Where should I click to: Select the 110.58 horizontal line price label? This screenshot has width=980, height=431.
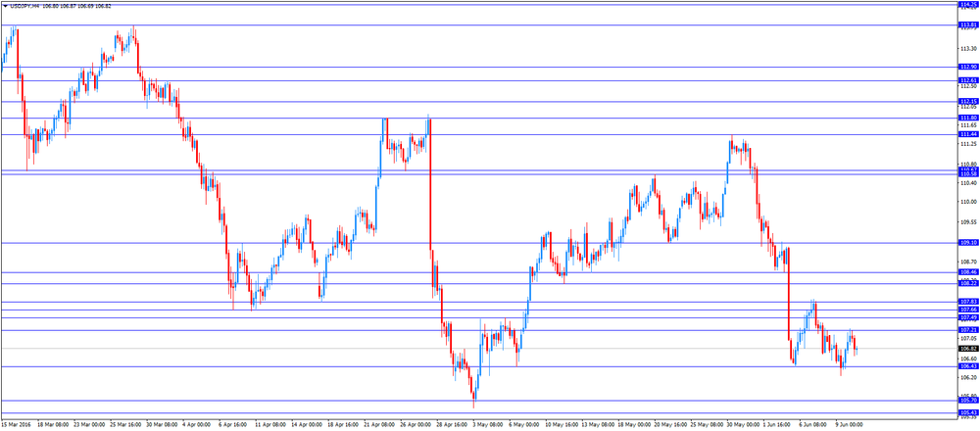(x=968, y=174)
